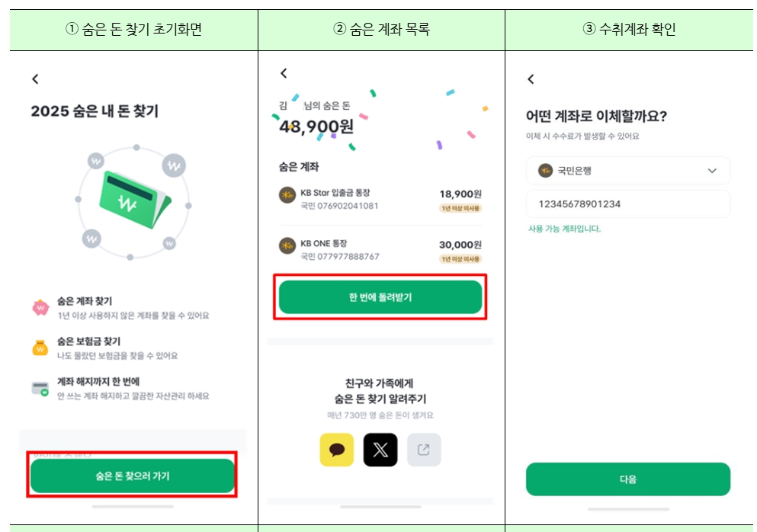The image size is (757, 532).
Task: Click the KB ONE 통장 bank logo
Action: (x=285, y=246)
